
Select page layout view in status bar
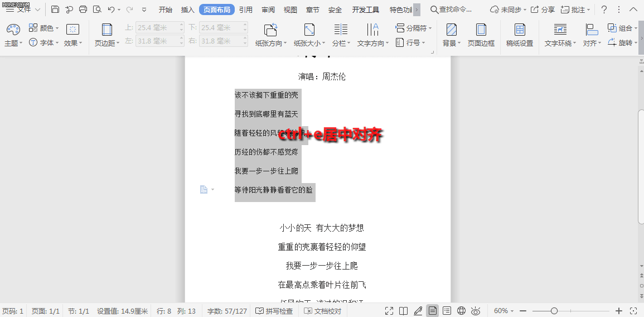tap(433, 311)
